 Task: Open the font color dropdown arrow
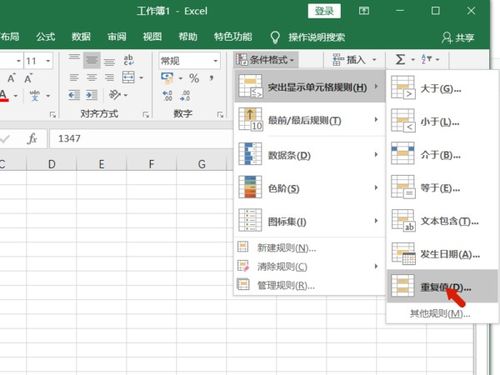[16, 96]
